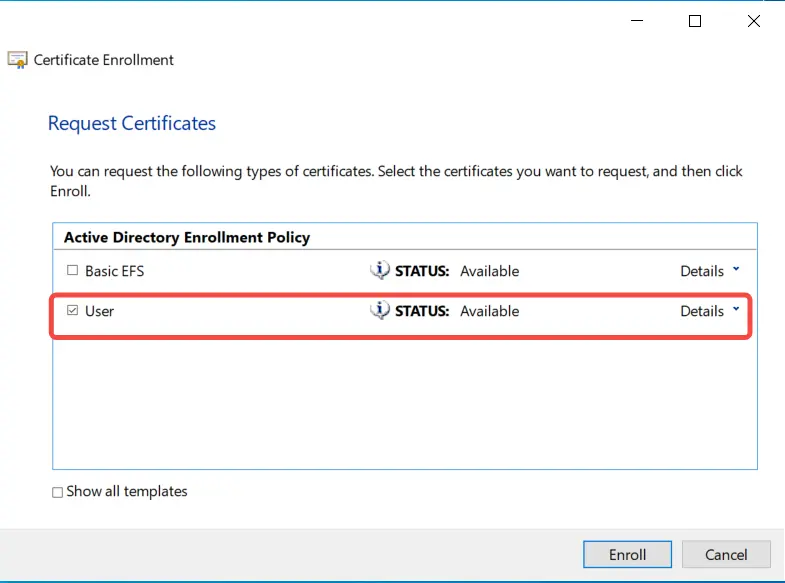Tick the Basic EFS checkbox

(x=73, y=270)
